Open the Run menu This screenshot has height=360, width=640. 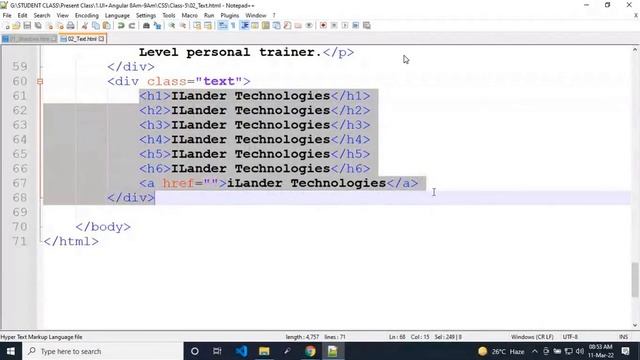pos(209,16)
